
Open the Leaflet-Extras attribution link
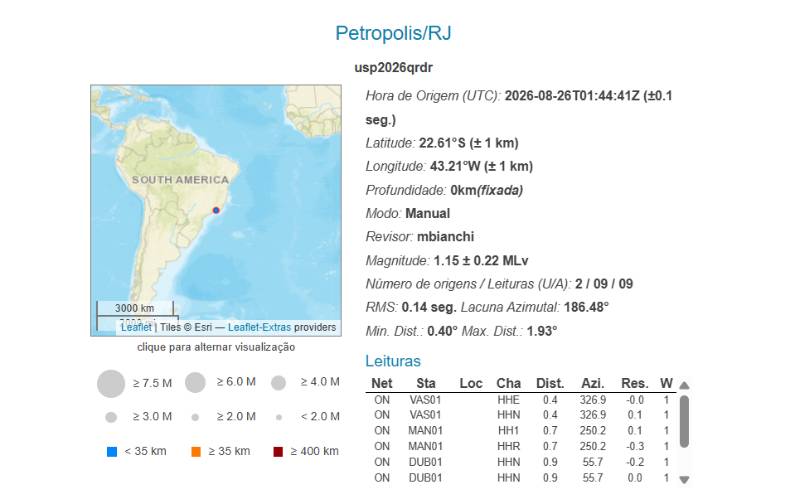click(259, 327)
